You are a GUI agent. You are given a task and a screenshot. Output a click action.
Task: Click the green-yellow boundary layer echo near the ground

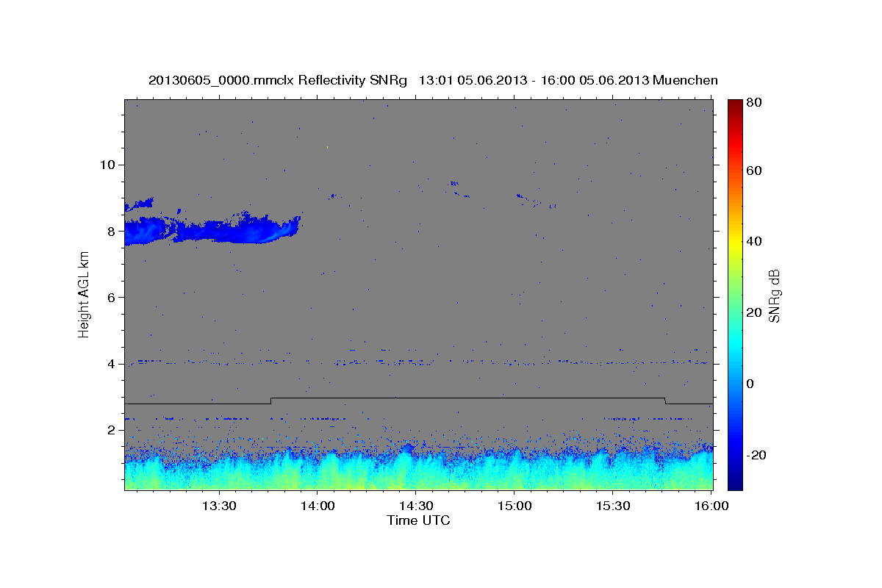click(x=418, y=470)
